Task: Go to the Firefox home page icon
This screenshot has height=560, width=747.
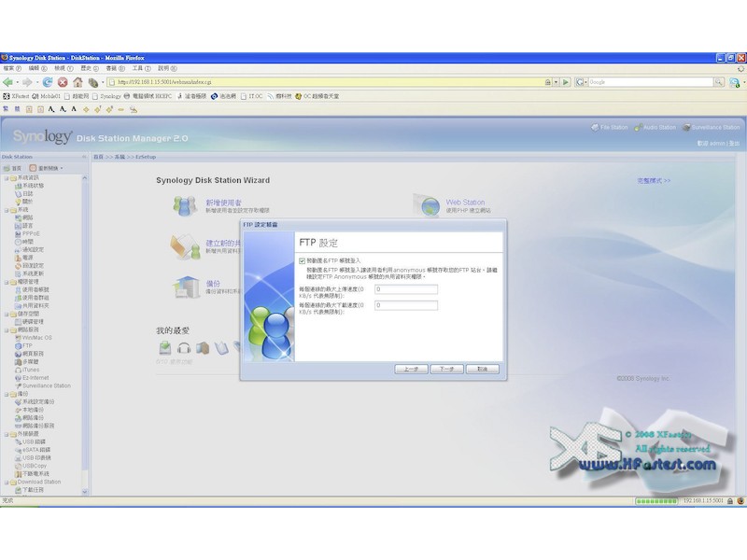Action: pyautogui.click(x=78, y=82)
